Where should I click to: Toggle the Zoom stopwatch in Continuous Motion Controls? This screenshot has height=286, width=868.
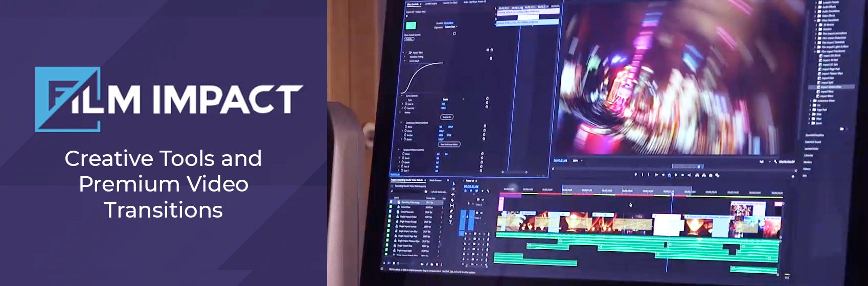(x=406, y=131)
